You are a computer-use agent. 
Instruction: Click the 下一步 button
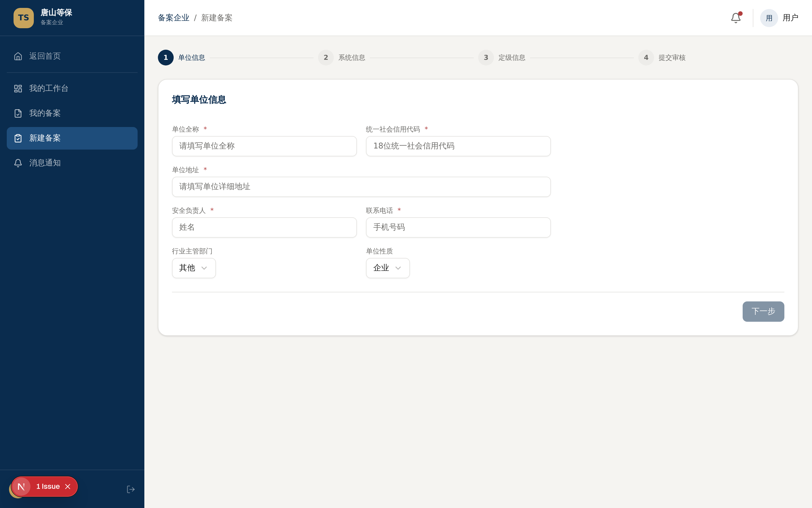click(x=763, y=312)
